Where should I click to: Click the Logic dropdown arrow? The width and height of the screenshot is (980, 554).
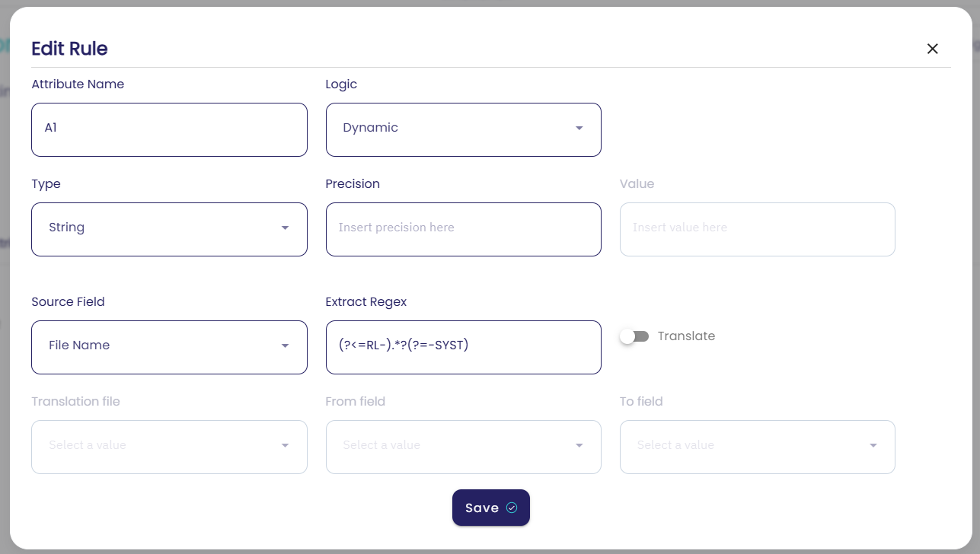tap(579, 129)
